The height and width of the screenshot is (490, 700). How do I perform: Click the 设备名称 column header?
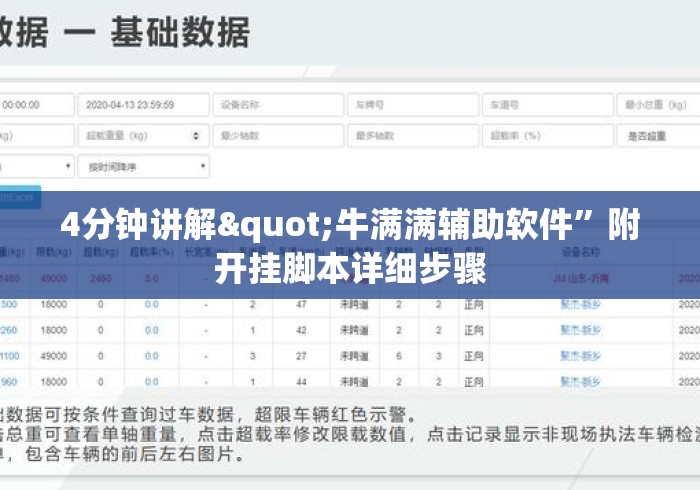point(580,252)
